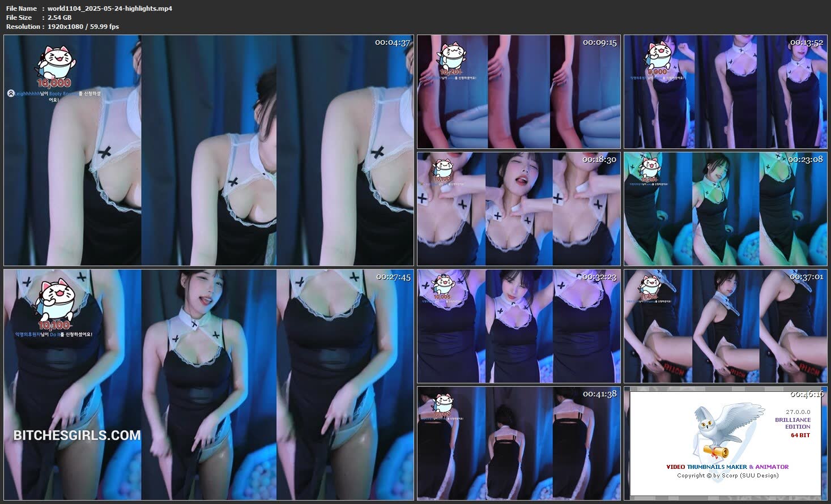
Task: Click the BRILLIANCE EDITION label
Action: [x=792, y=423]
